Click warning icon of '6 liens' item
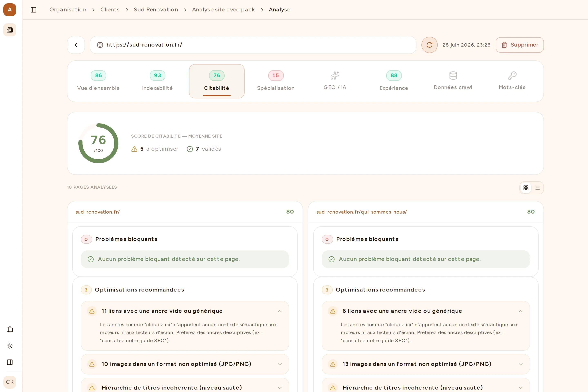The width and height of the screenshot is (588, 392). click(333, 311)
